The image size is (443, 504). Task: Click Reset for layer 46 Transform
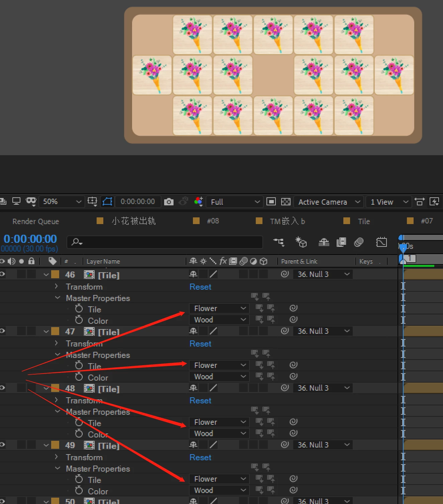coord(200,287)
